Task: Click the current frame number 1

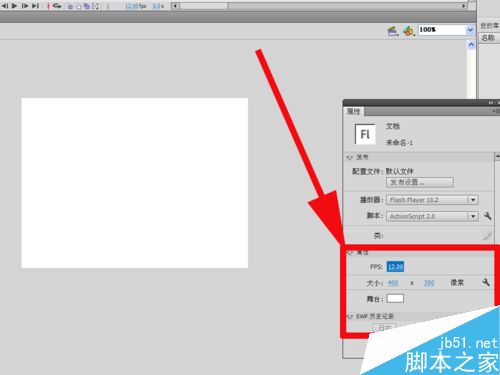Action: [108, 6]
